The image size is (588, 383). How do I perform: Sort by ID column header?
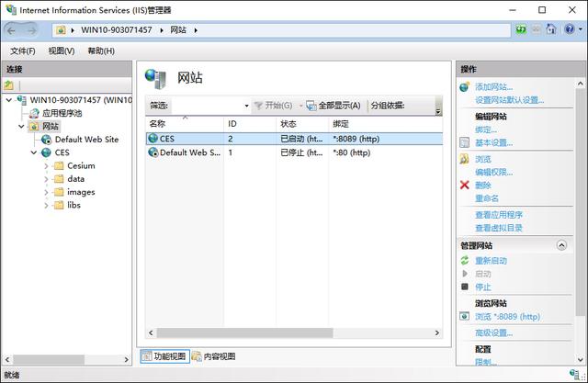click(250, 124)
